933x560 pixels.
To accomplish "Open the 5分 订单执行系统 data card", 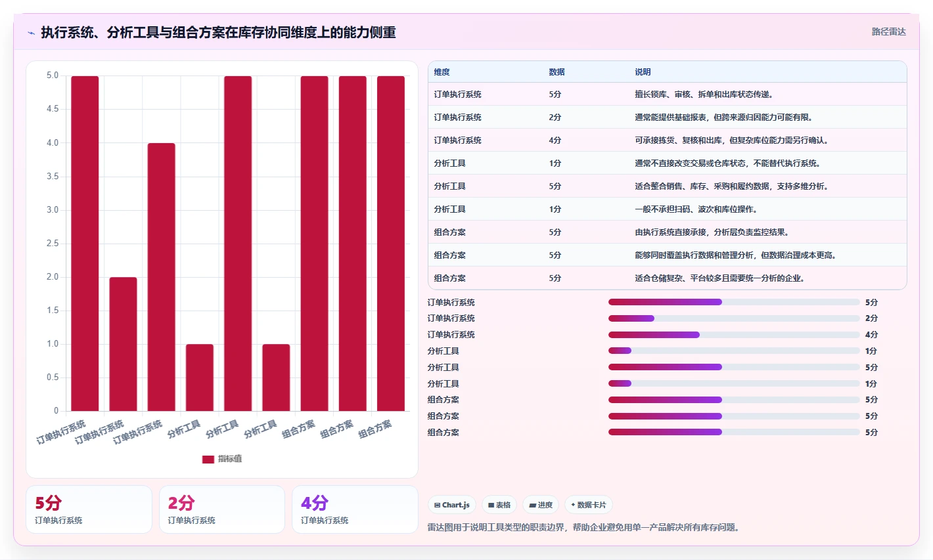I will pos(89,509).
